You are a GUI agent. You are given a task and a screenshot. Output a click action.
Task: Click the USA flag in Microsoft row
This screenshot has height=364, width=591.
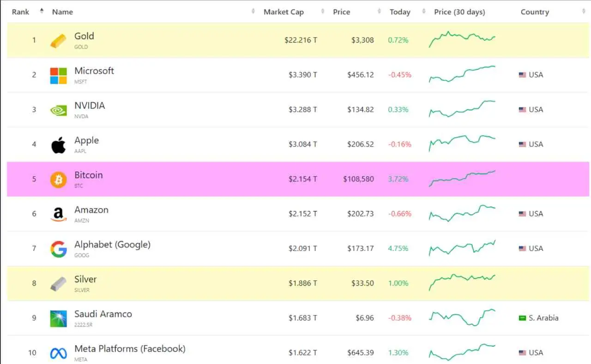(522, 75)
